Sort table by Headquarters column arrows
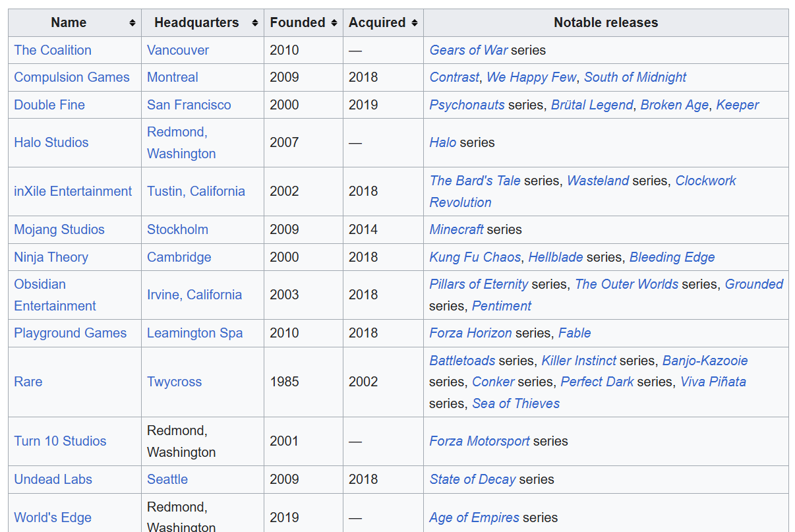 coord(255,23)
